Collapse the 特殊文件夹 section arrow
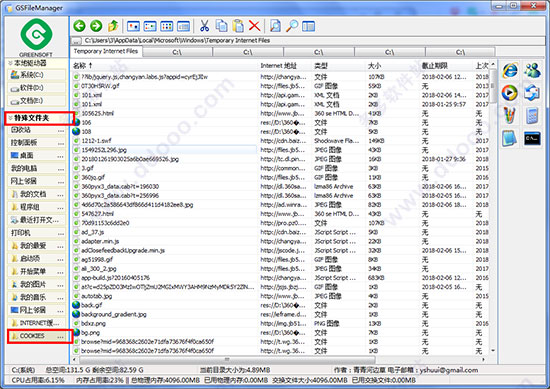The height and width of the screenshot is (389, 550). click(10, 118)
